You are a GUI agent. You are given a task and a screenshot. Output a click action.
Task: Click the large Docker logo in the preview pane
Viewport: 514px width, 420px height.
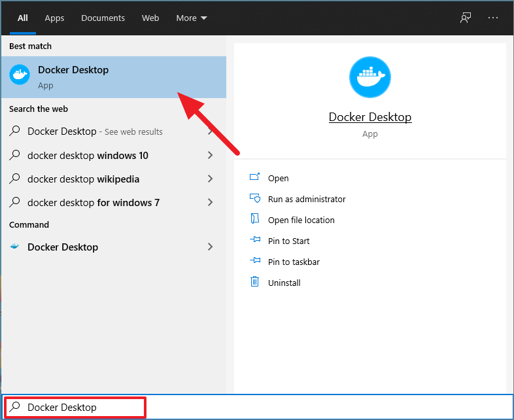(369, 77)
